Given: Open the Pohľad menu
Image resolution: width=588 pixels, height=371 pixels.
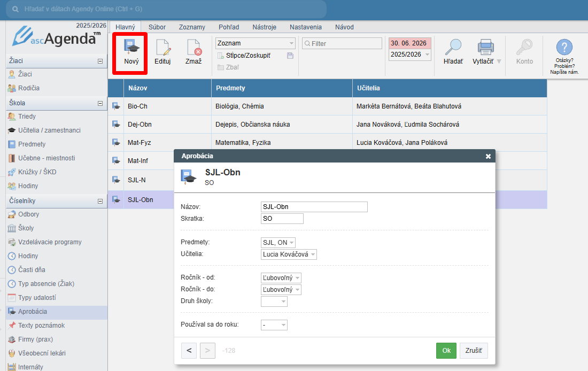Looking at the screenshot, I should pos(229,27).
